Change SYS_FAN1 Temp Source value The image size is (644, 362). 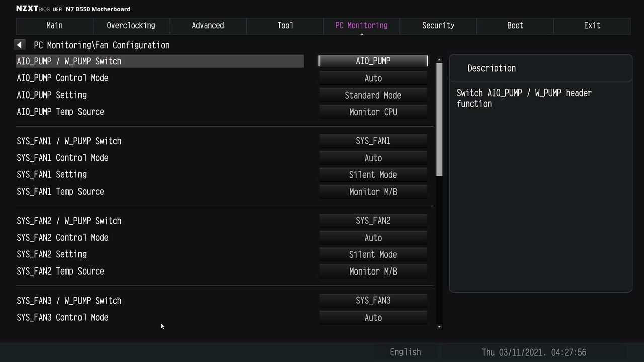click(x=373, y=192)
